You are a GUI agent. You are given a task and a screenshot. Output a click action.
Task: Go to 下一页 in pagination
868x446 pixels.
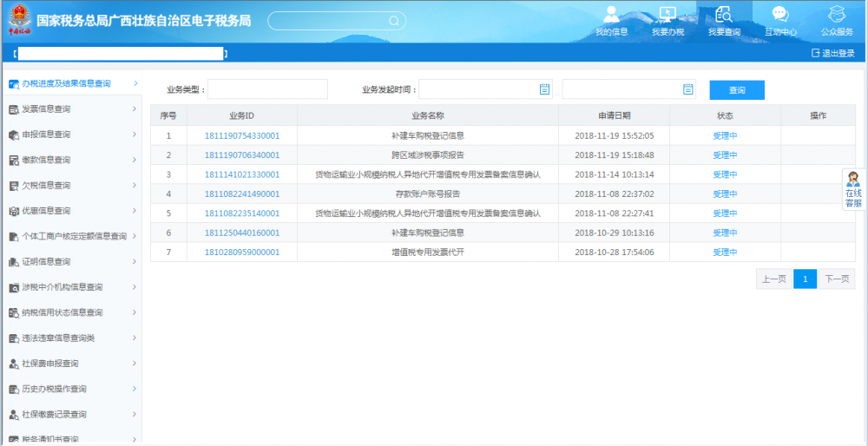coord(836,279)
